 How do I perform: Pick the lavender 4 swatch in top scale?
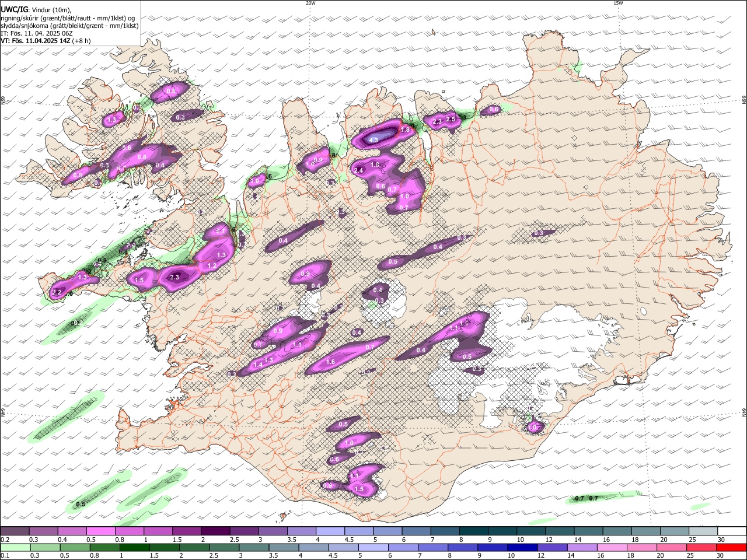point(329,531)
